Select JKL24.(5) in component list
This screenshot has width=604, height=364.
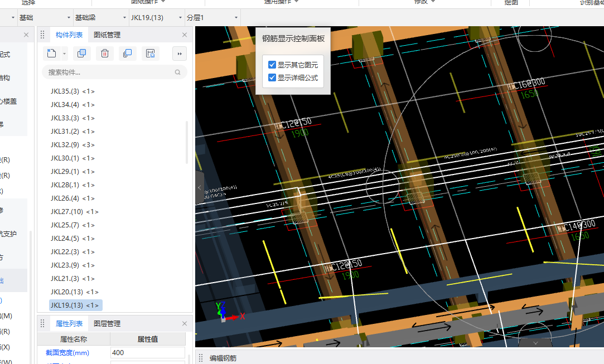73,239
